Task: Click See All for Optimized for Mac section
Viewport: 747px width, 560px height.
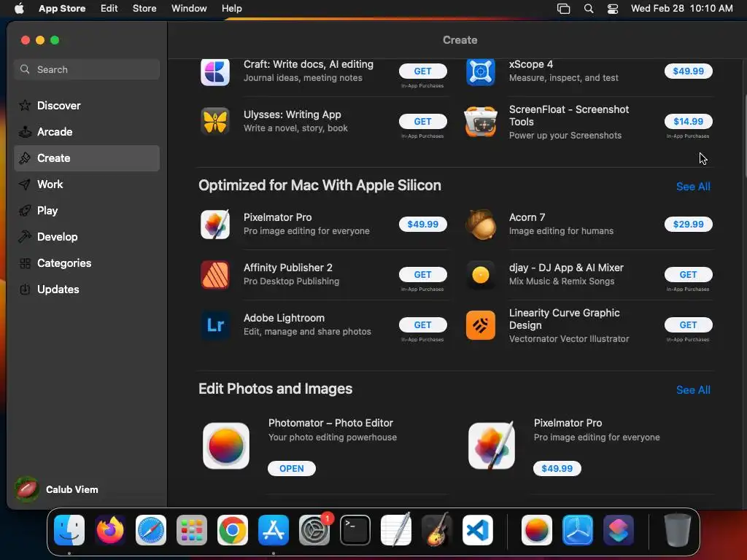Action: (x=693, y=187)
